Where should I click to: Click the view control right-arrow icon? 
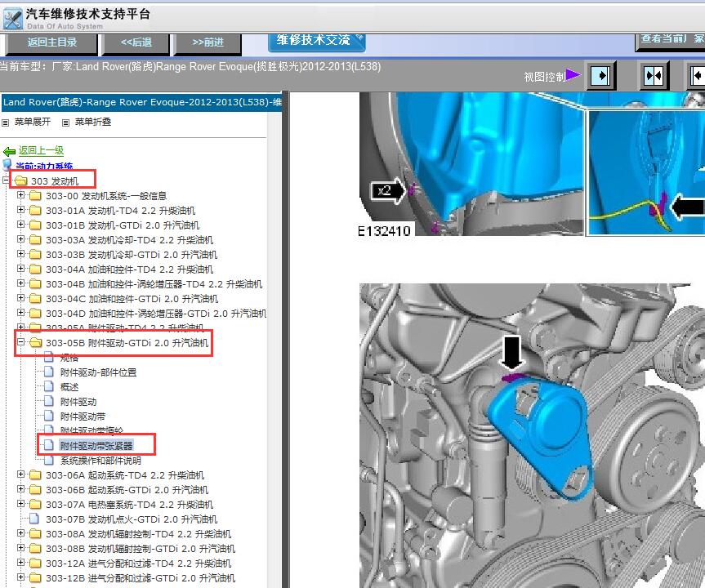pyautogui.click(x=601, y=75)
